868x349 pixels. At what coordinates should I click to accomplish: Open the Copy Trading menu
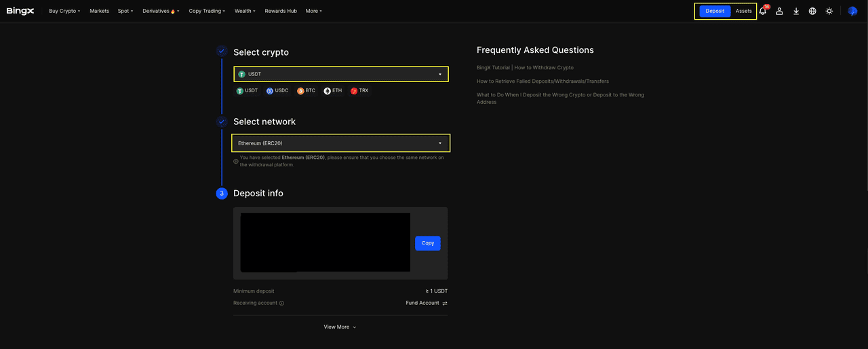(207, 11)
